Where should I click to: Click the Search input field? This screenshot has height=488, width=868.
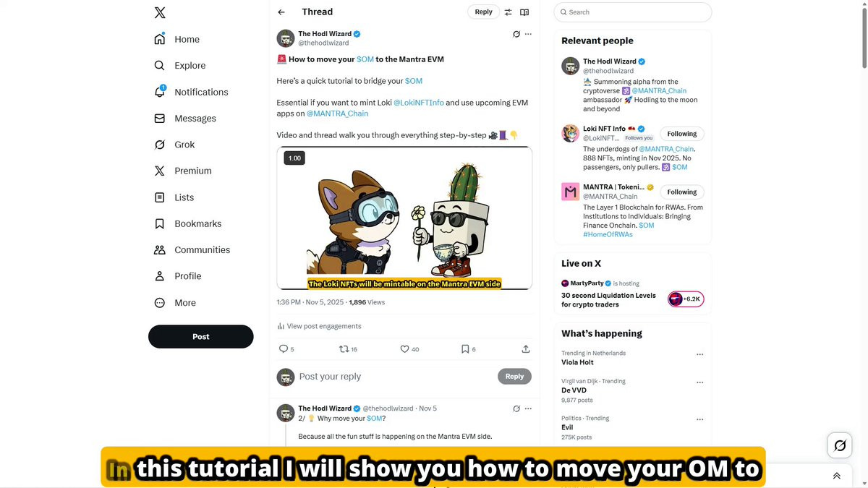pyautogui.click(x=633, y=12)
